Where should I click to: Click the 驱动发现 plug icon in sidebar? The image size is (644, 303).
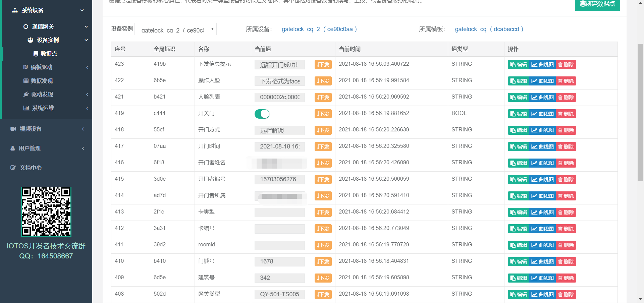pos(26,95)
